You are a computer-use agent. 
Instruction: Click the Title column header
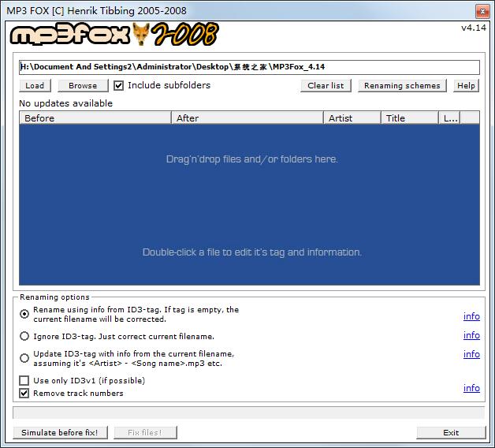tap(409, 118)
